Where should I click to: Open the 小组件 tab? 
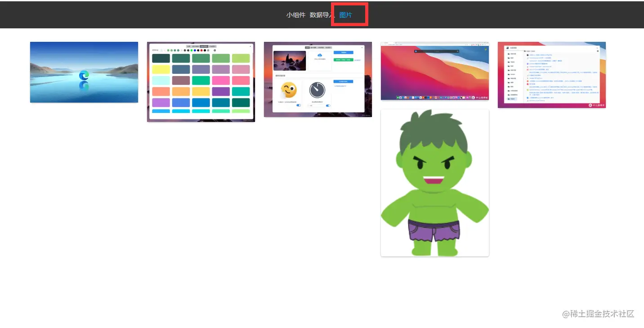[296, 15]
